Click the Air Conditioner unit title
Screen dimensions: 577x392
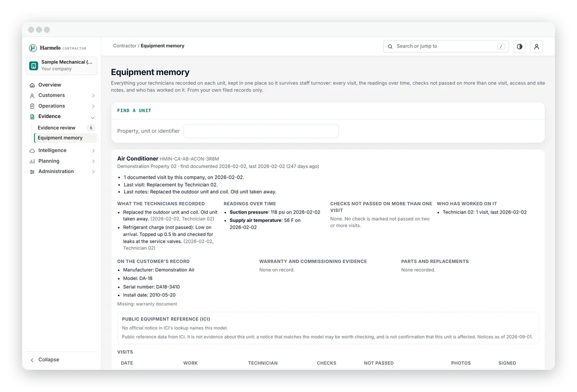pos(138,159)
